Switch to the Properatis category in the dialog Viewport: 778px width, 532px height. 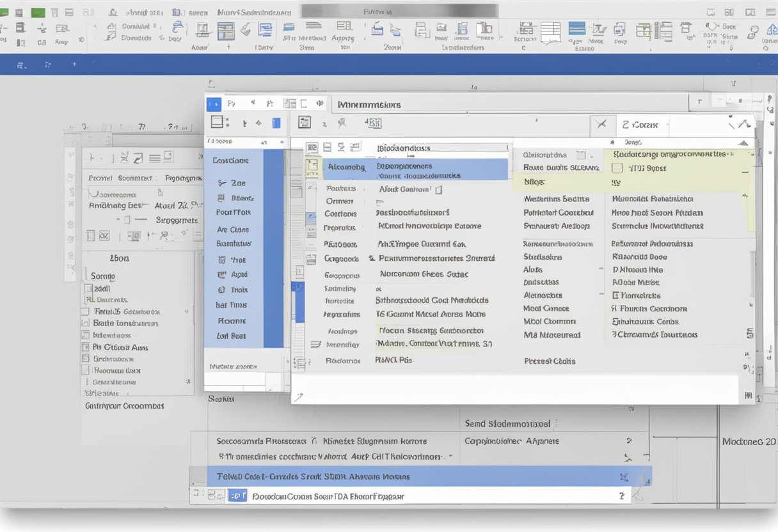click(340, 229)
